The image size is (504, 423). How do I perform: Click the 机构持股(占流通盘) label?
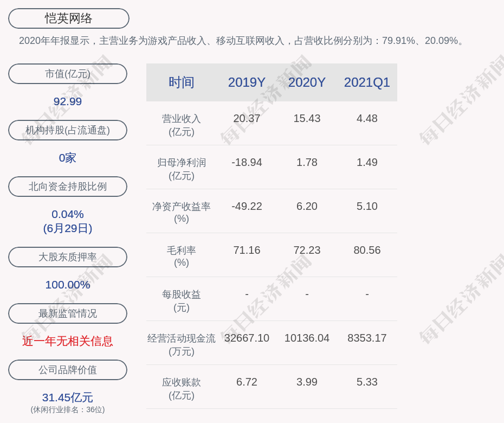68,130
